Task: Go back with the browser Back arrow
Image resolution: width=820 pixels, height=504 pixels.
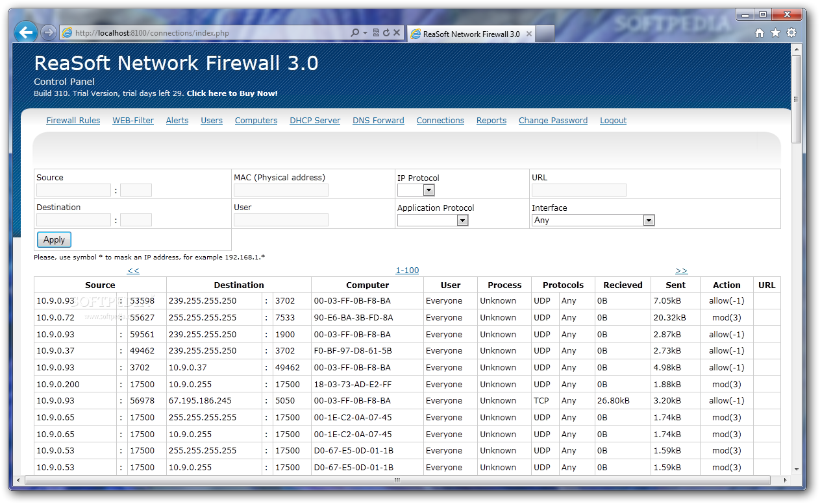Action: pyautogui.click(x=25, y=32)
